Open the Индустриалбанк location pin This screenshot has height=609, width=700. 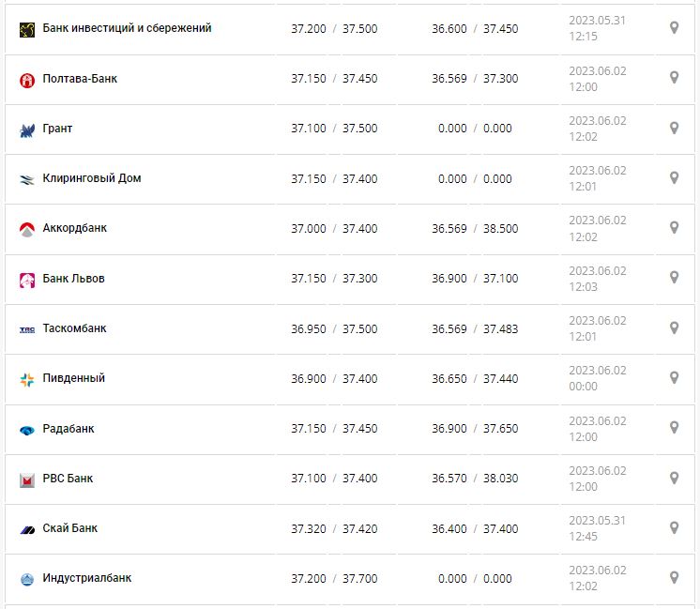click(674, 577)
